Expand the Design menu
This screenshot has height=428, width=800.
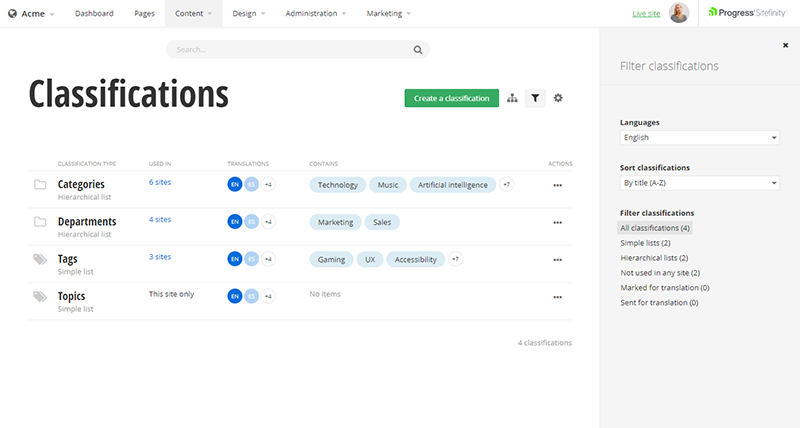248,13
